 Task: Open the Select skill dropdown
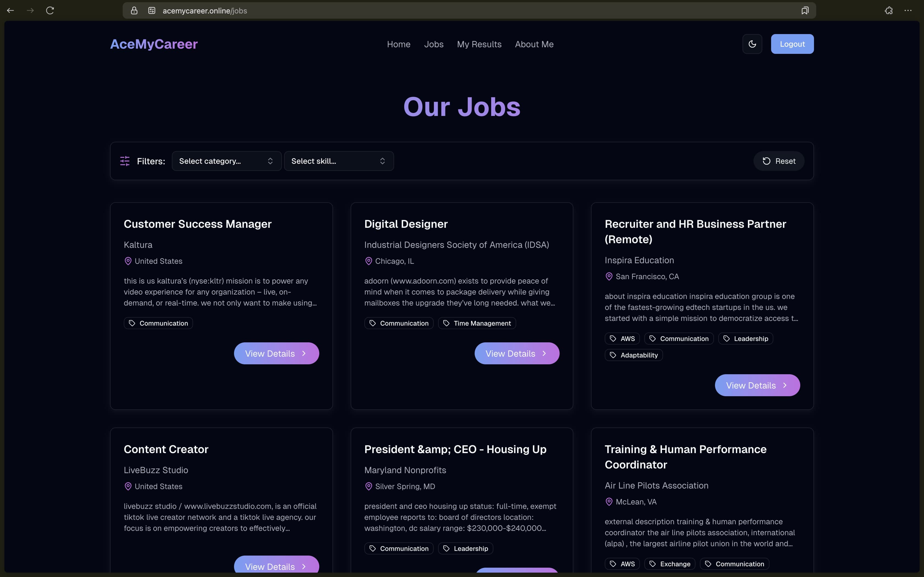(x=339, y=161)
